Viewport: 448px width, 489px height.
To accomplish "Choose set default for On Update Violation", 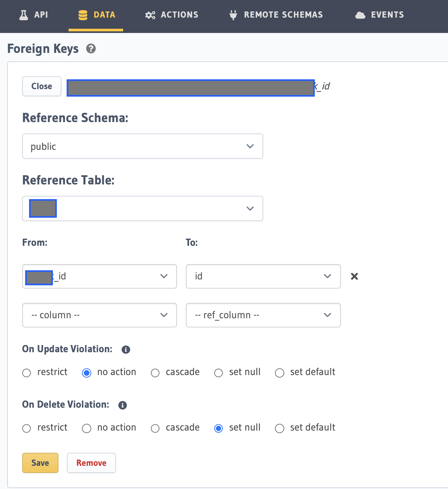I will 280,372.
